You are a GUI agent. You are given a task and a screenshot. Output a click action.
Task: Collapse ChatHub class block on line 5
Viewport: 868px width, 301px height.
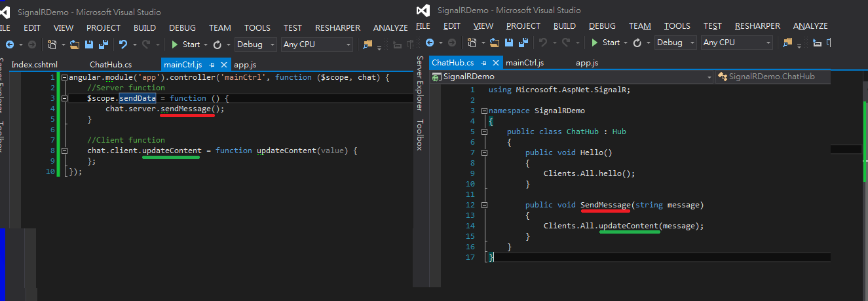click(x=484, y=132)
